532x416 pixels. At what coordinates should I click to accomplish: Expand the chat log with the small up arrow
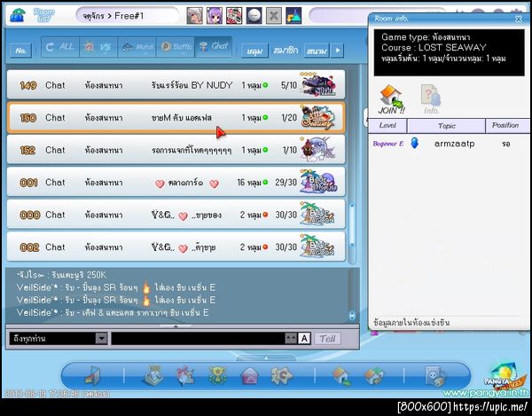tap(176, 326)
